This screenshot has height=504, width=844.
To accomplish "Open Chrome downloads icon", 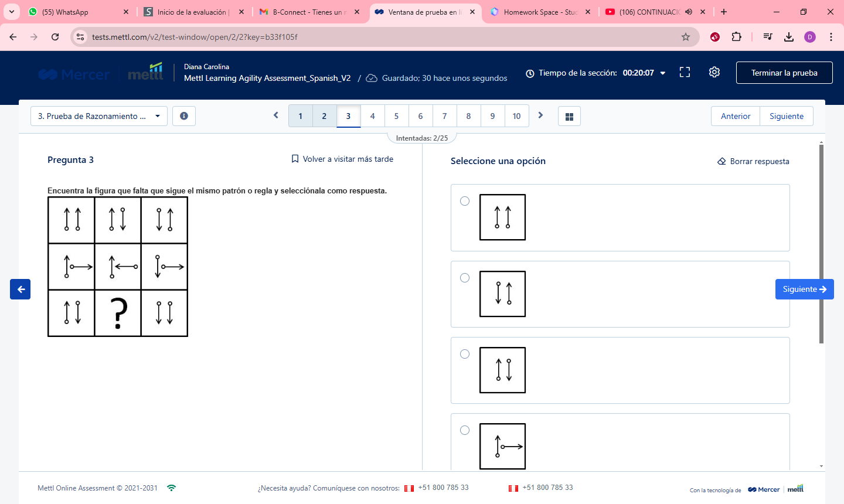I will [789, 37].
